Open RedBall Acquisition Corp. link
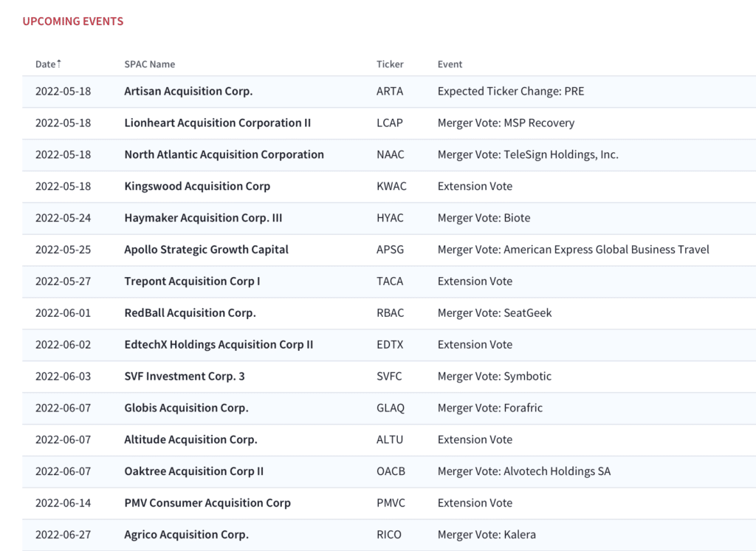Screen dimensions: 756x551 tap(190, 313)
